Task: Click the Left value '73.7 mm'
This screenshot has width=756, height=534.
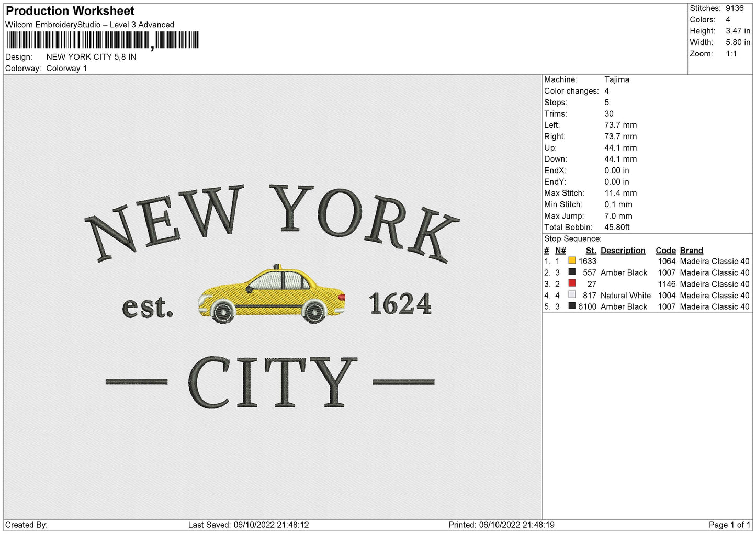Action: pyautogui.click(x=620, y=125)
